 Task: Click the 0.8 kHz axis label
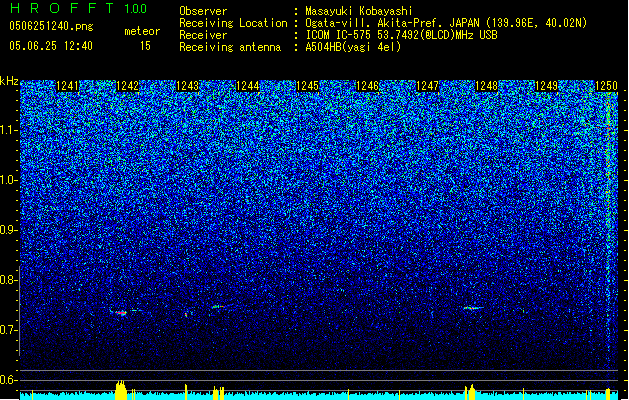click(x=9, y=280)
